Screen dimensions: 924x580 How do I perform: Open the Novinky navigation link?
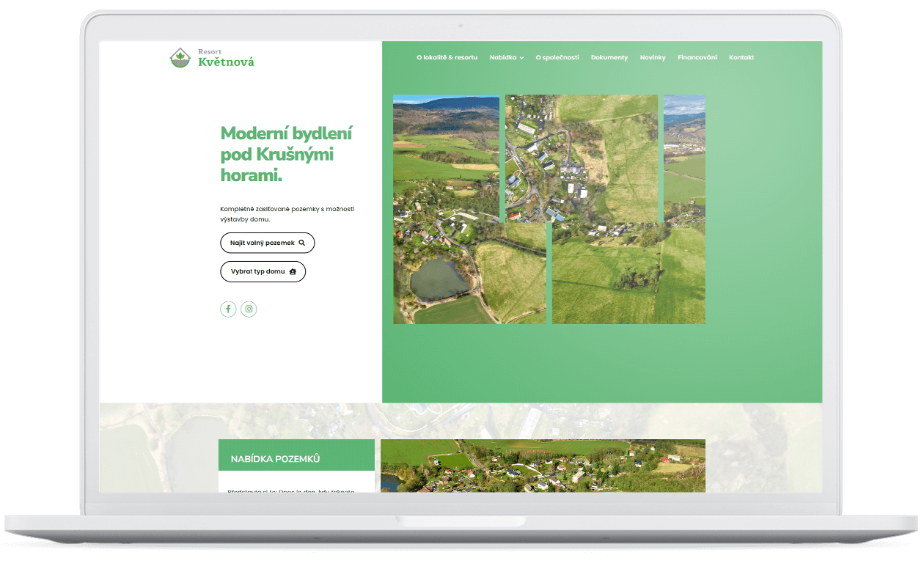652,57
